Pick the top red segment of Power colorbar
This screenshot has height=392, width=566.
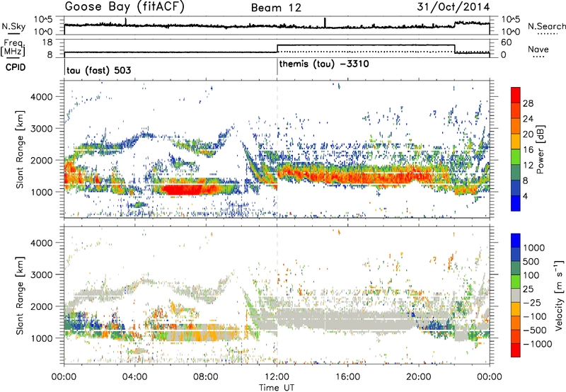[516, 95]
